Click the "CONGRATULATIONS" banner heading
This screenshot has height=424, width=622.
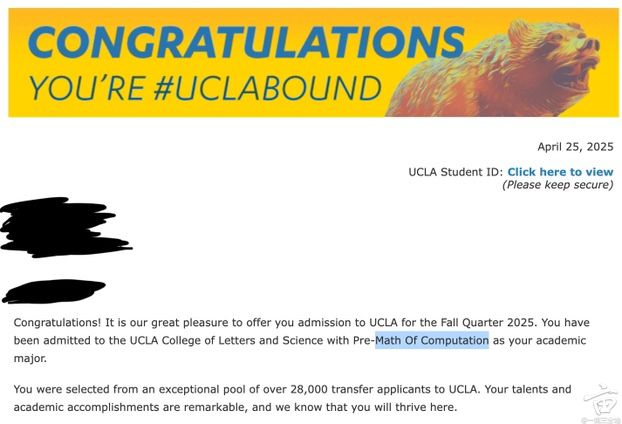pyautogui.click(x=247, y=41)
